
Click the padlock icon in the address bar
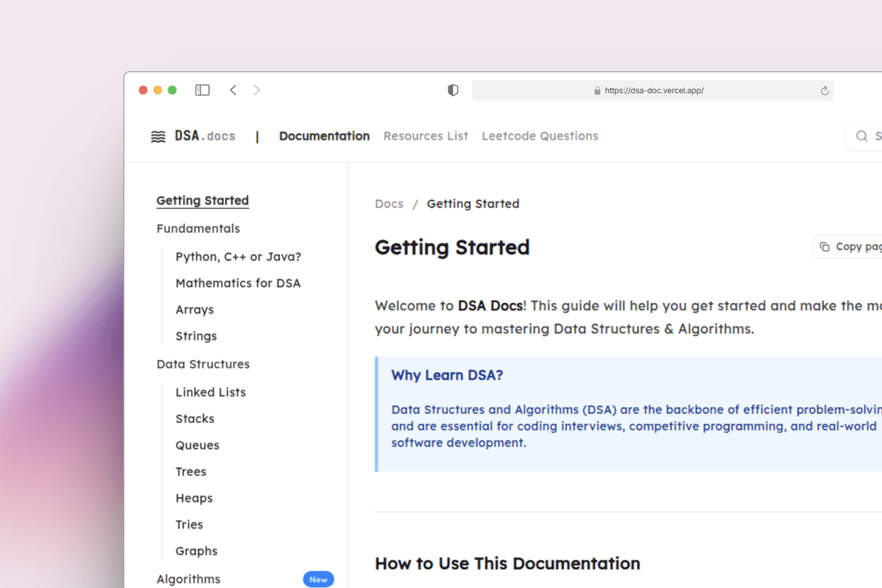pyautogui.click(x=597, y=91)
